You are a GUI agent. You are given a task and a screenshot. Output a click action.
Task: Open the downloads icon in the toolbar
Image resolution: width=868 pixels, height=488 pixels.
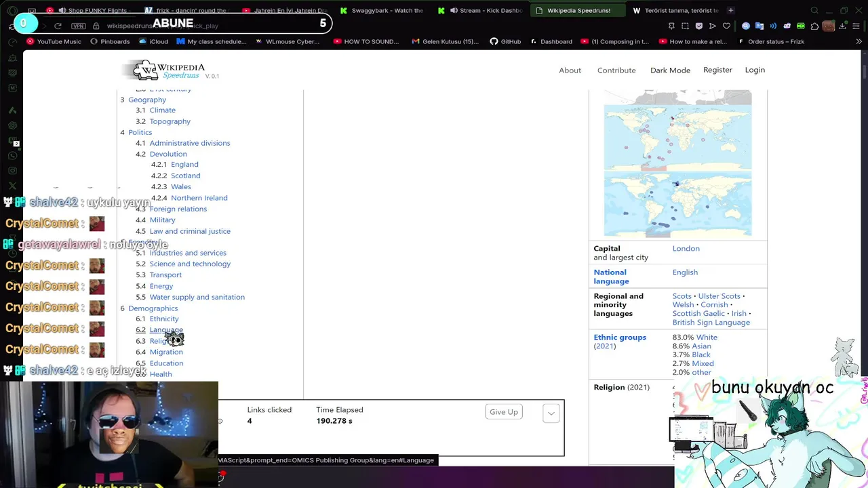(x=842, y=26)
